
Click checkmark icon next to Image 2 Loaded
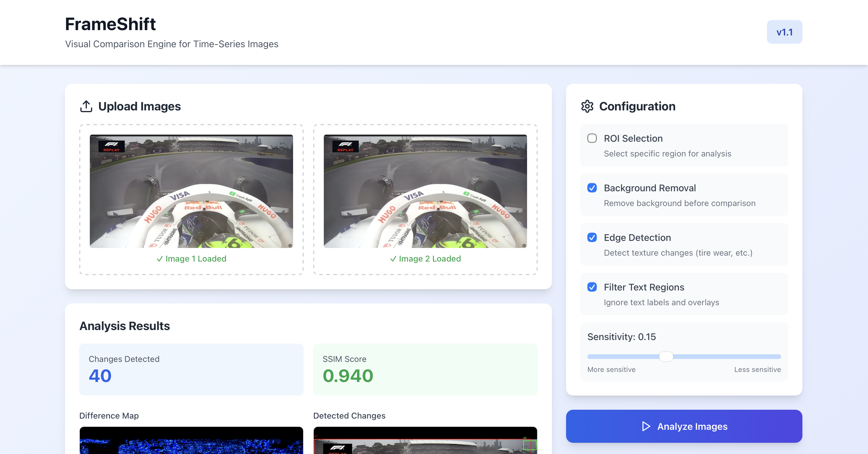click(x=393, y=259)
